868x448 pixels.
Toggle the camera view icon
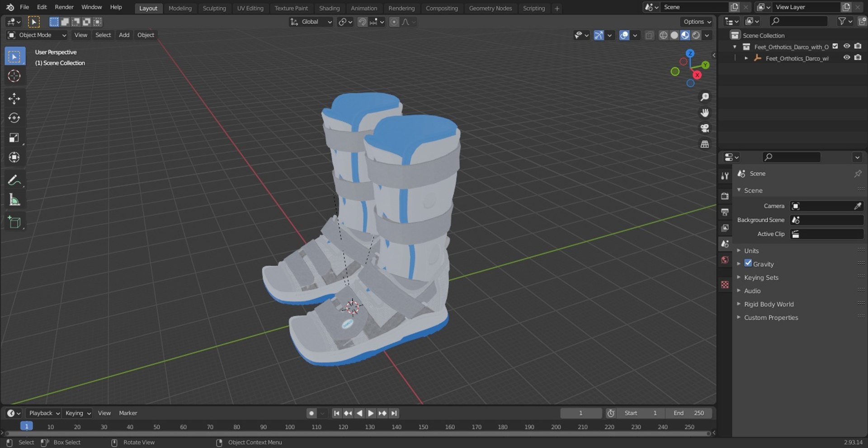(x=704, y=128)
